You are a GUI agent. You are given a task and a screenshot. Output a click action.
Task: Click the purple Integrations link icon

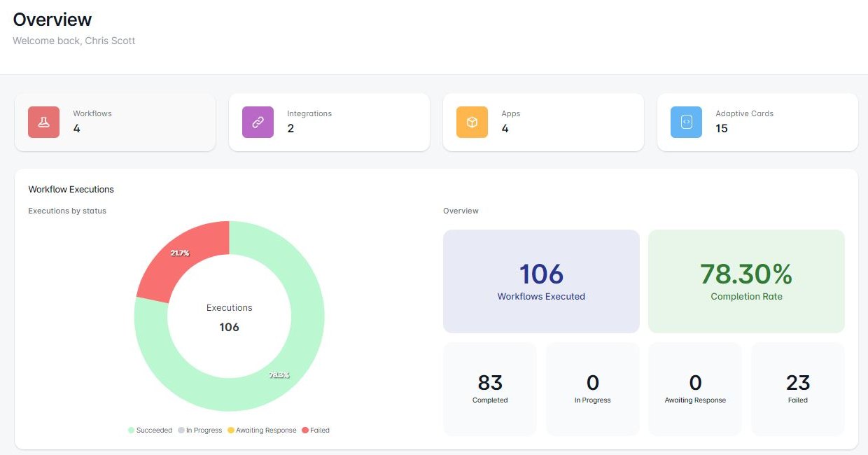tap(258, 122)
